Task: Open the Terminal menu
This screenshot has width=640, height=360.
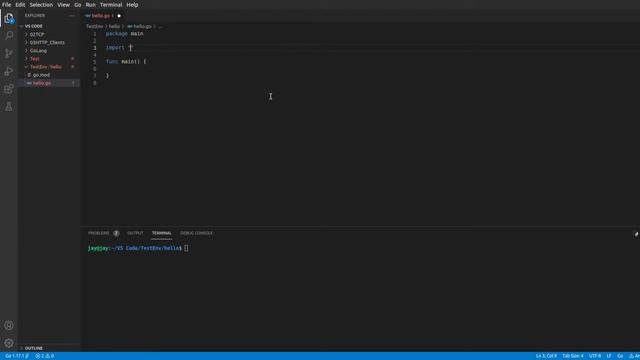Action: [x=111, y=5]
